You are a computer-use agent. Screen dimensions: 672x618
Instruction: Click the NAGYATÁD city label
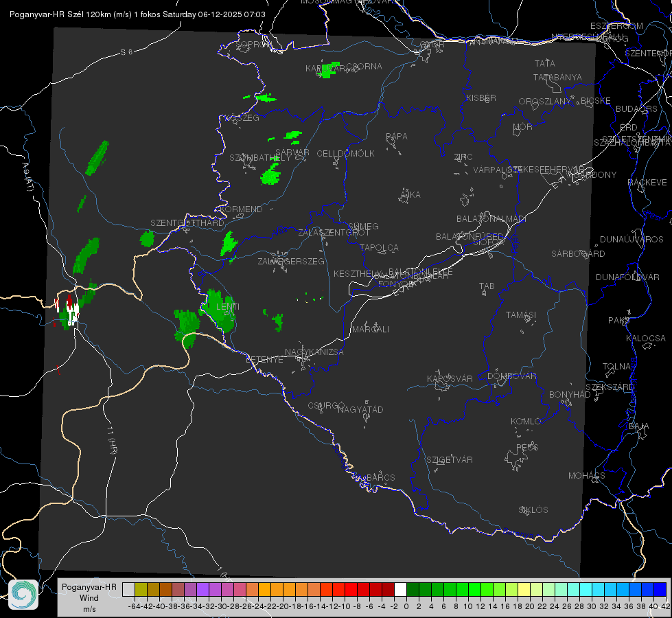click(x=360, y=409)
